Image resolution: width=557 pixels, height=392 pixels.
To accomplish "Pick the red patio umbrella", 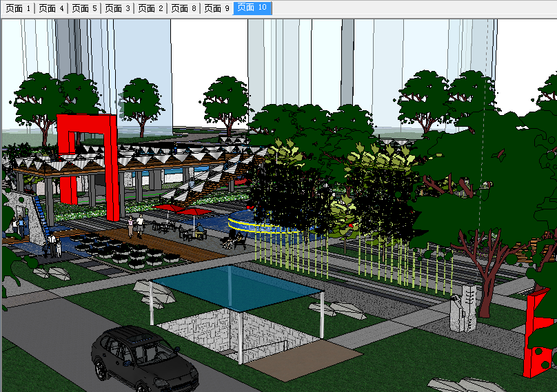I will (194, 212).
